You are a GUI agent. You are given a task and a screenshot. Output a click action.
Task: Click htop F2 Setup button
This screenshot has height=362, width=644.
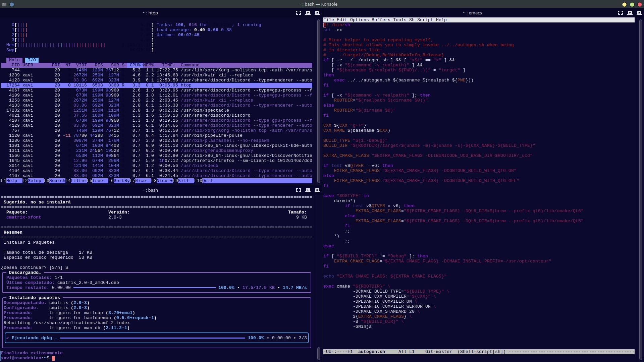point(33,181)
